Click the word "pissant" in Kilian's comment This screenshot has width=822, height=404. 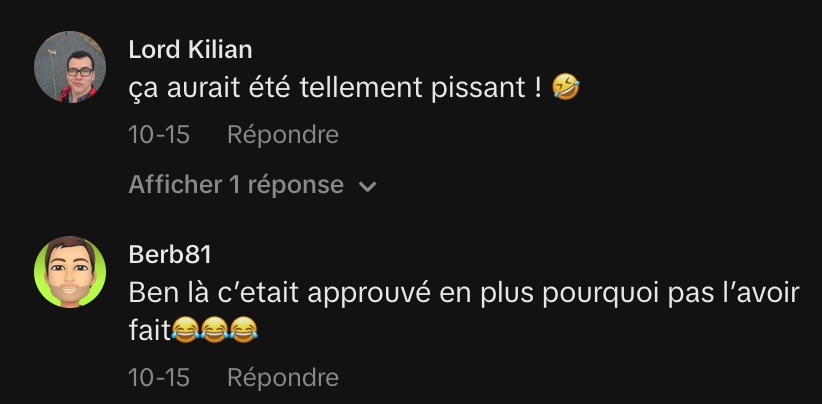(x=479, y=88)
